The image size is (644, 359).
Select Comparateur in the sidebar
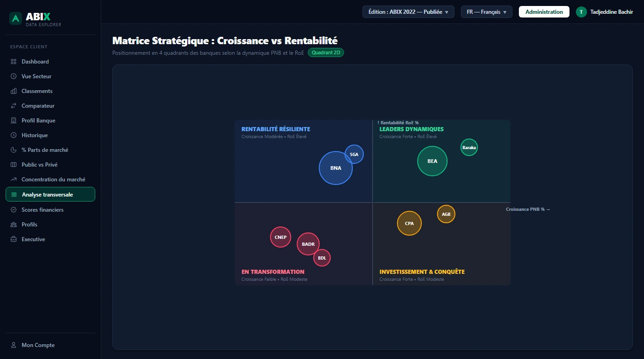(50, 106)
